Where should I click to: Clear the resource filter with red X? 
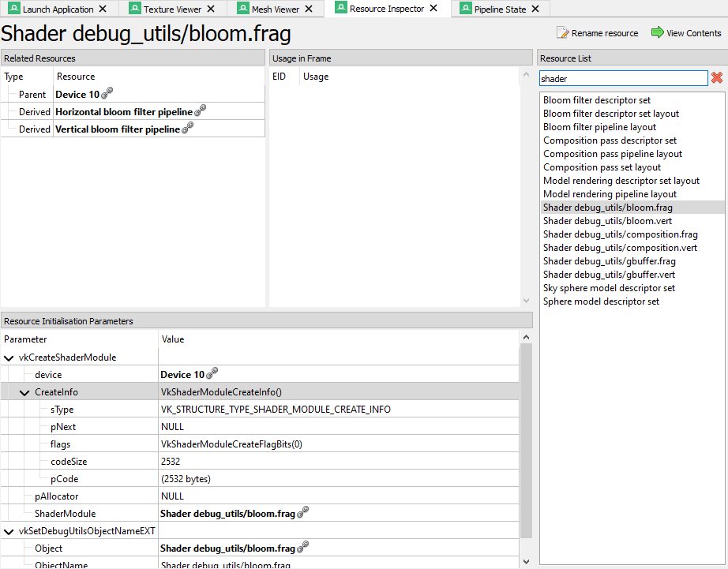click(x=717, y=78)
